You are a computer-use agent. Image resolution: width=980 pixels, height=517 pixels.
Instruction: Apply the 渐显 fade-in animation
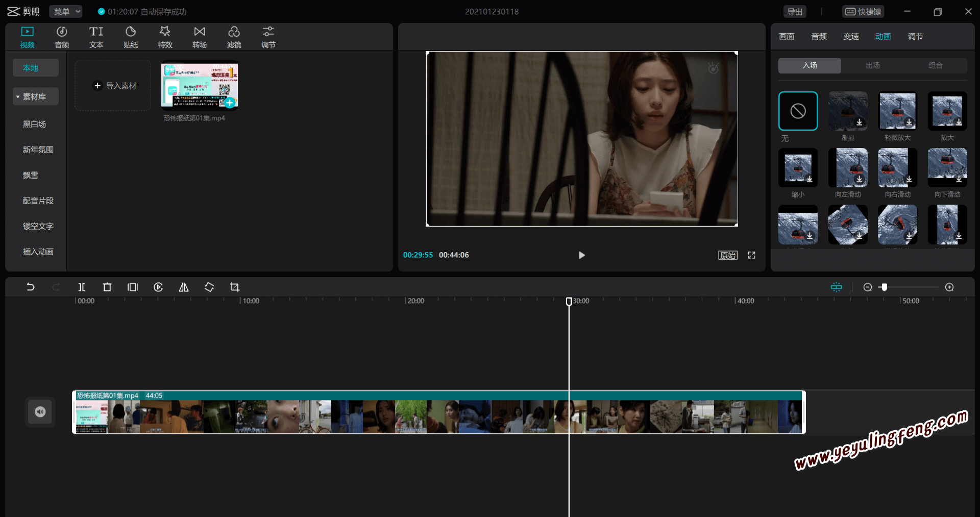(848, 111)
